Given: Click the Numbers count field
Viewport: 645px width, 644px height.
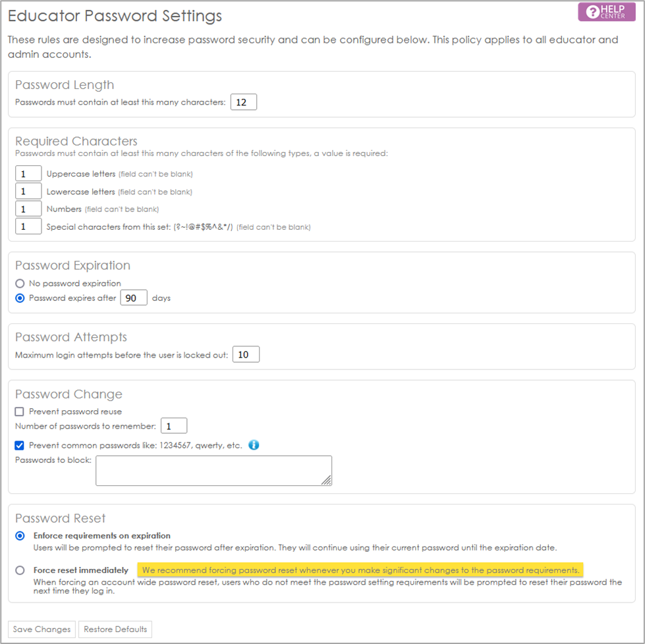Looking at the screenshot, I should click(x=28, y=209).
